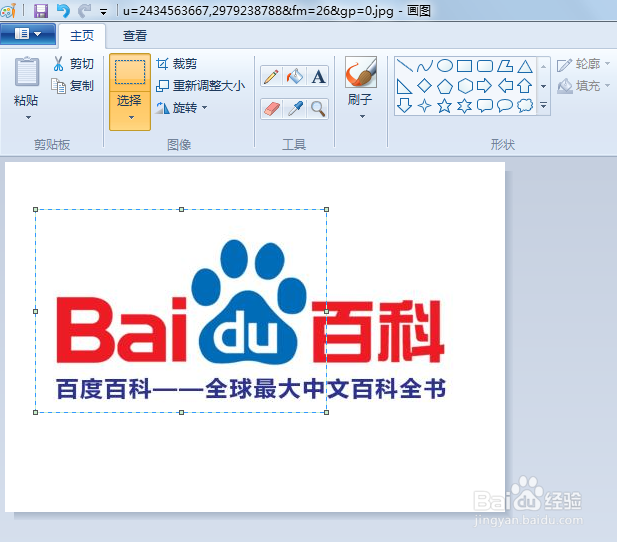The width and height of the screenshot is (617, 542).
Task: Switch to the 主页 tab
Action: (82, 36)
